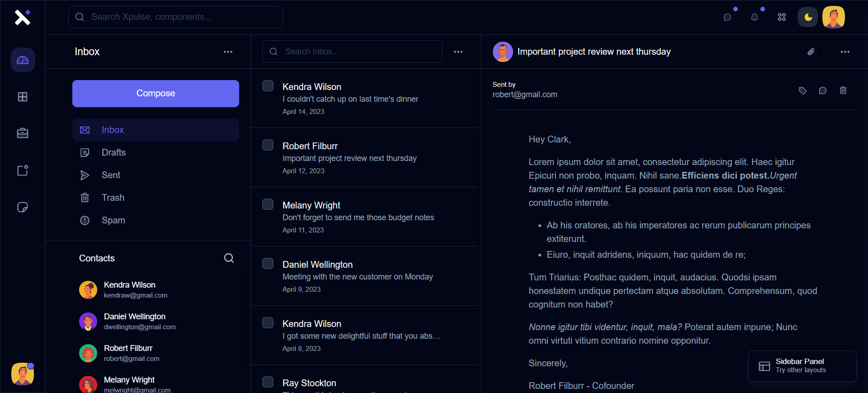The height and width of the screenshot is (393, 868).
Task: Toggle dark mode with the moon button
Action: tap(807, 17)
